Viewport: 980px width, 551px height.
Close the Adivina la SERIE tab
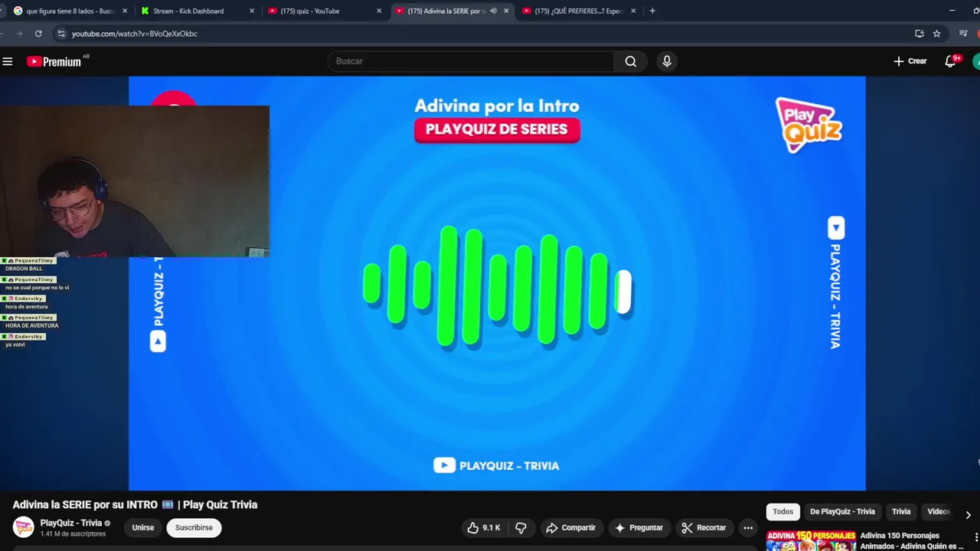pos(506,11)
